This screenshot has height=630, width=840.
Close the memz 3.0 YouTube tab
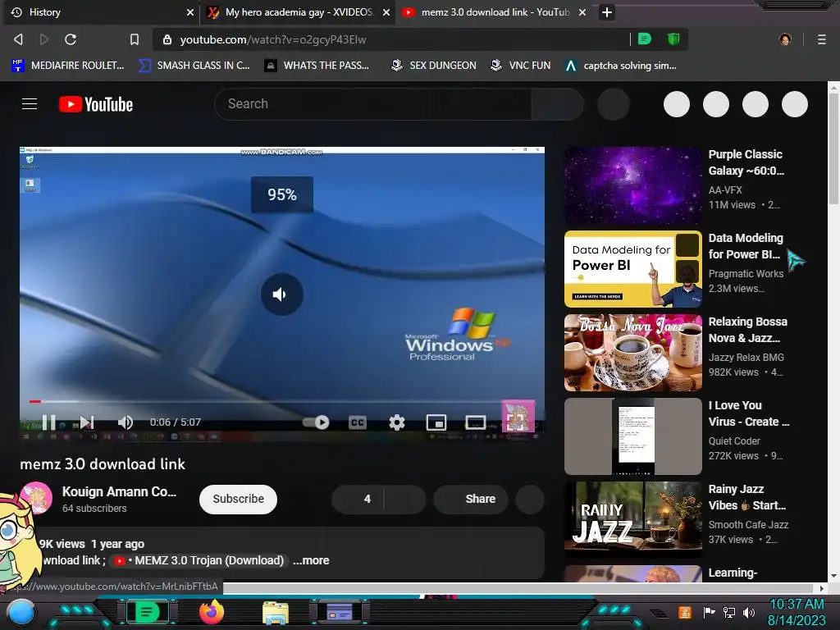pos(582,12)
